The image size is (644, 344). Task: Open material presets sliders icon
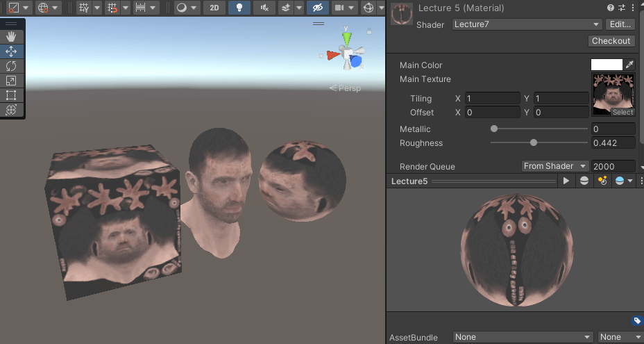coord(621,8)
